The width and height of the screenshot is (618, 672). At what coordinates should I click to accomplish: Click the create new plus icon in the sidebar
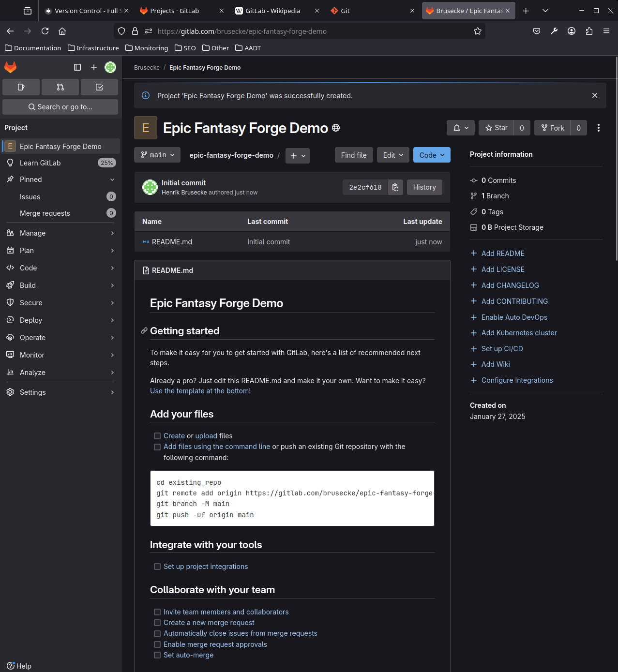[94, 67]
